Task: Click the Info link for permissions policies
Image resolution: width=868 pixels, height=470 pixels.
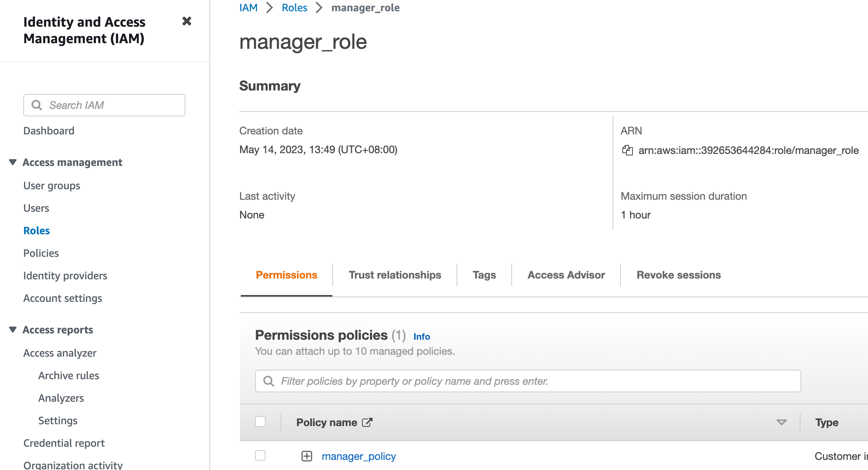Action: pyautogui.click(x=422, y=336)
